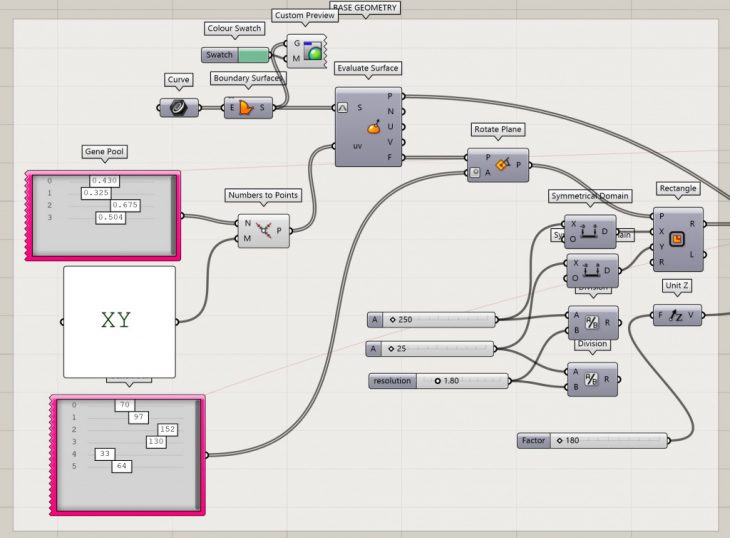Click the XY plane panel

[119, 321]
